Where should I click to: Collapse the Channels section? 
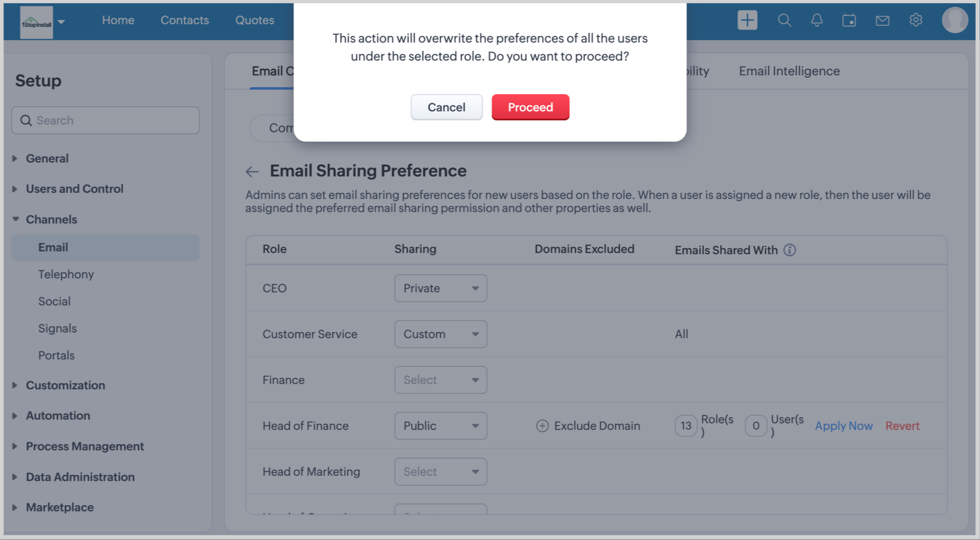(51, 219)
